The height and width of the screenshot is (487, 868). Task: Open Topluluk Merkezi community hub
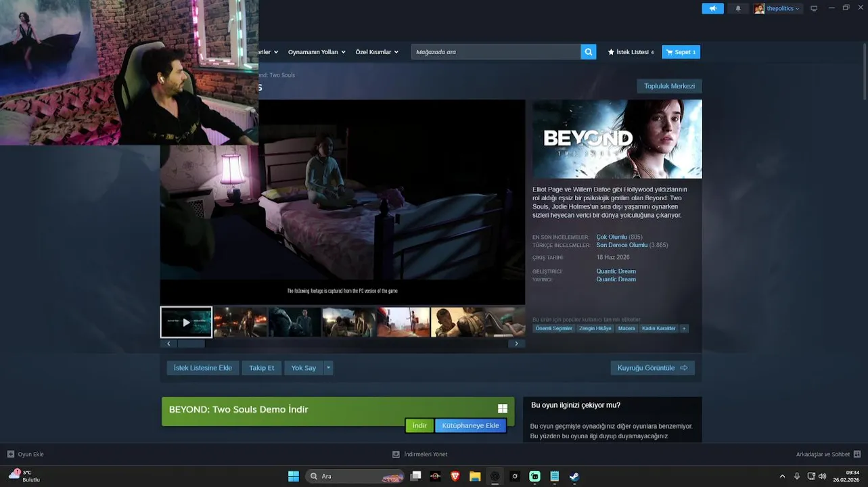click(669, 86)
